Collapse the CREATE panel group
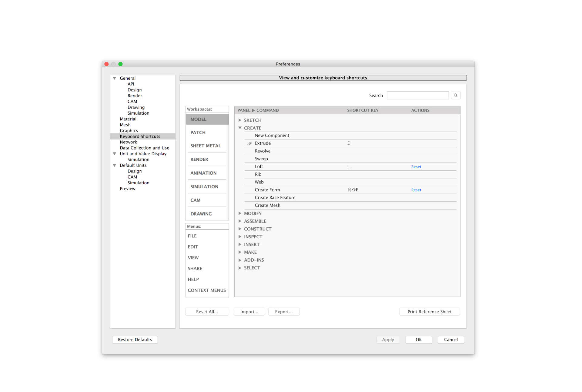This screenshot has height=392, width=582. click(x=240, y=128)
